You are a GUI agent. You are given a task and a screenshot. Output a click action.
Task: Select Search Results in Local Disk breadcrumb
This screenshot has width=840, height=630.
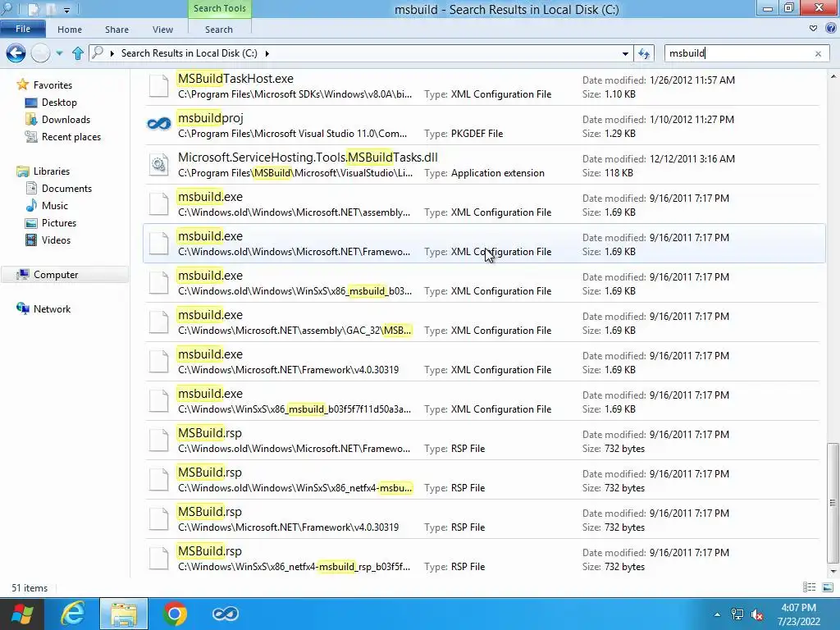click(189, 53)
